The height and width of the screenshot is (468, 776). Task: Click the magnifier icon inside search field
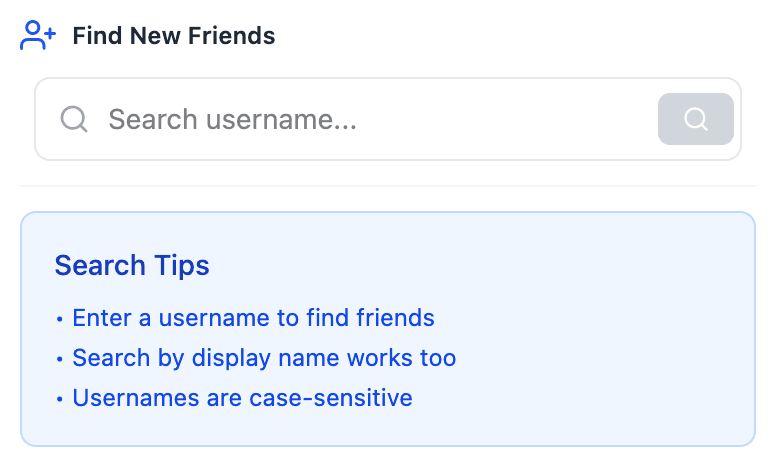(x=74, y=120)
